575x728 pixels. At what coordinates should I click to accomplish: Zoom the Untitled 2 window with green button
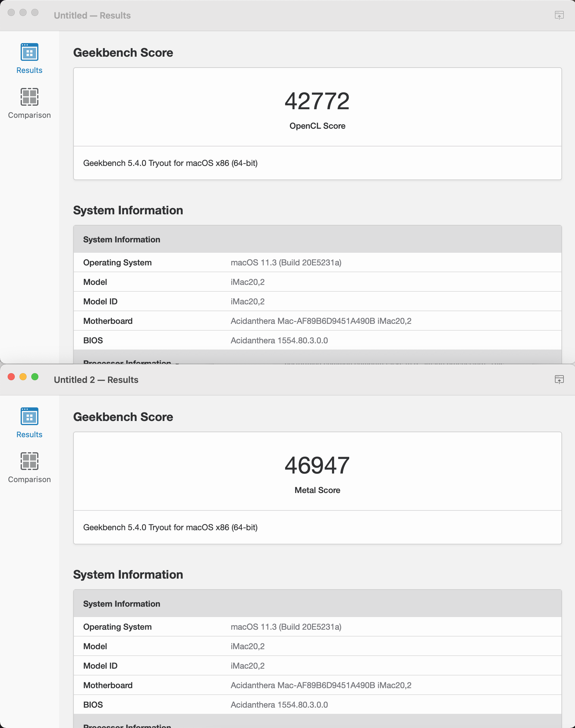(35, 377)
